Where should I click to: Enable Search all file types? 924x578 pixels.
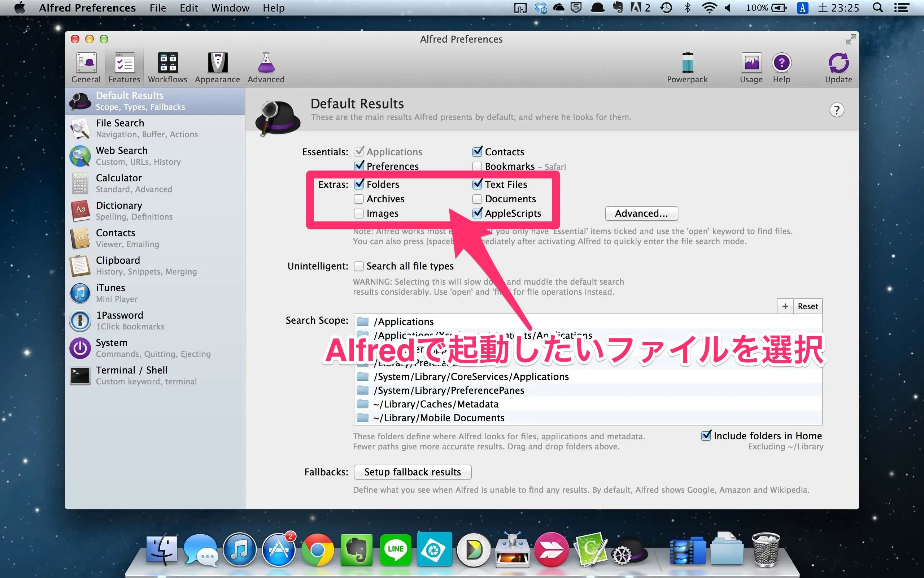(x=358, y=266)
